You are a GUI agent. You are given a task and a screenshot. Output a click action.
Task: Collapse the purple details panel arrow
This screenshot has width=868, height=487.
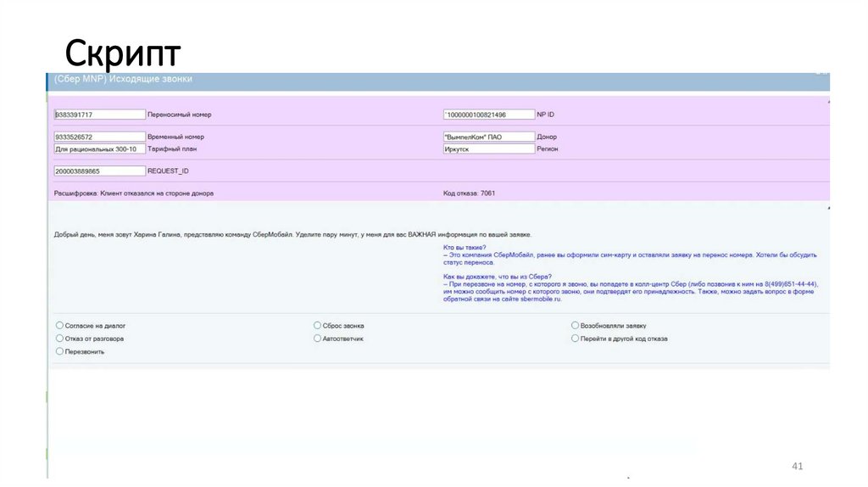click(x=828, y=102)
